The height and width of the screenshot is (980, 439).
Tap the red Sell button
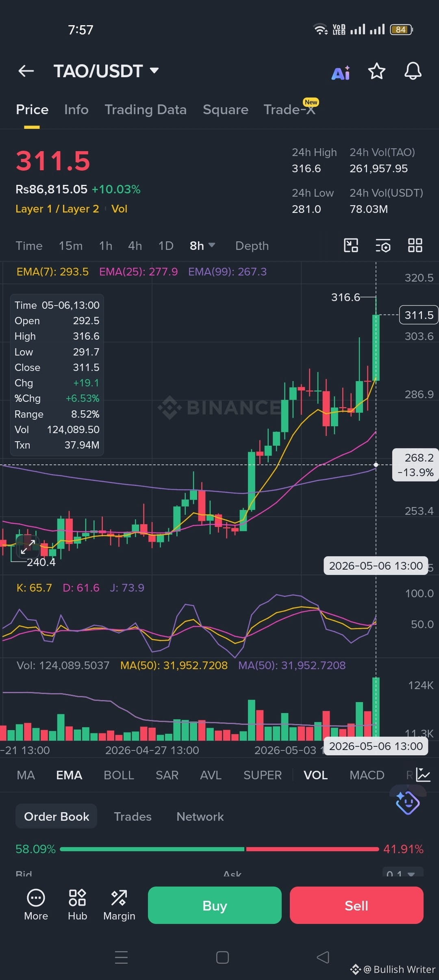pos(356,905)
